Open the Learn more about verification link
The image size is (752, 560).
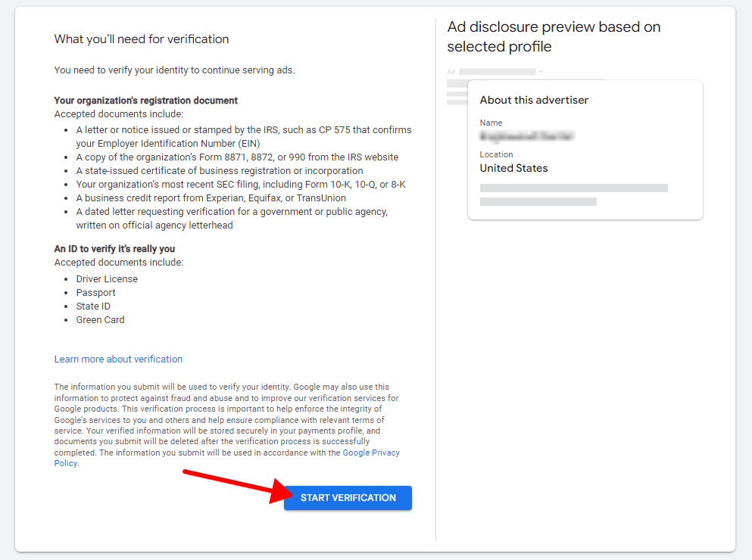tap(118, 359)
